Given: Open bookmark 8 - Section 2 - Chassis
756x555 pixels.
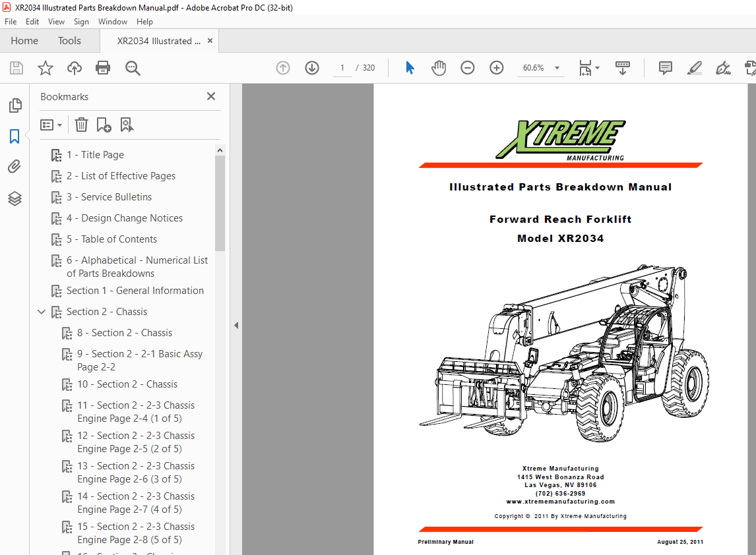Looking at the screenshot, I should (125, 333).
